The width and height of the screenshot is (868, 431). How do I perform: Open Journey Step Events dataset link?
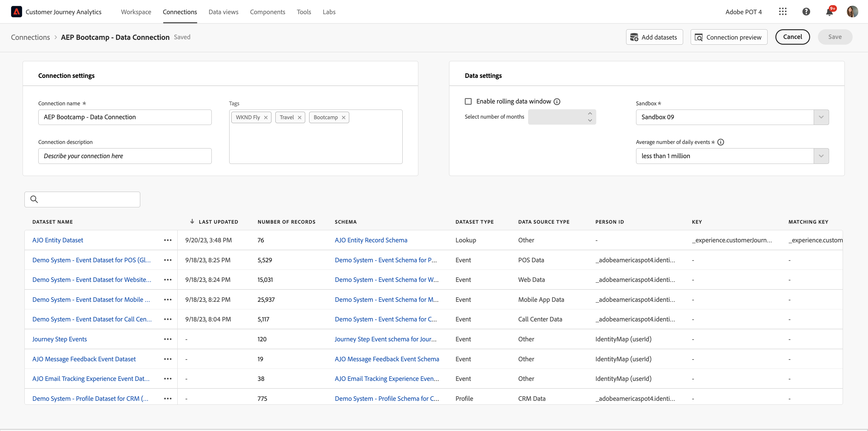[x=60, y=339]
